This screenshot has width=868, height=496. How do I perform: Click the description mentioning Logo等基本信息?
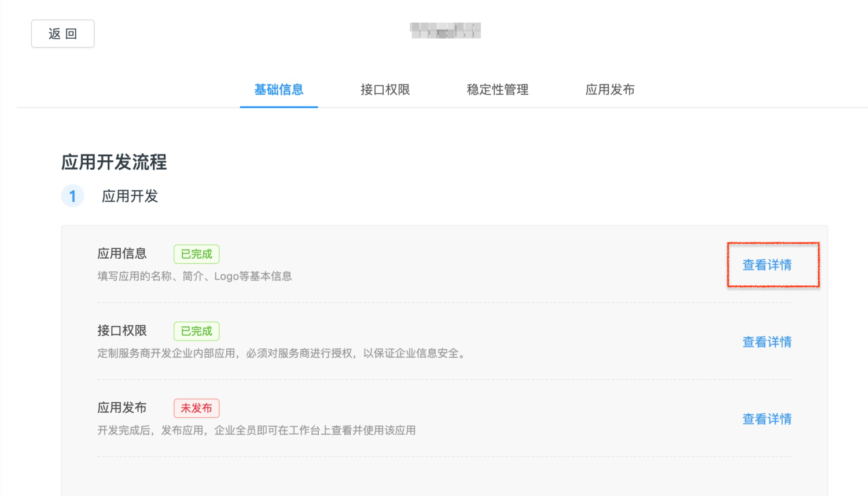point(194,276)
